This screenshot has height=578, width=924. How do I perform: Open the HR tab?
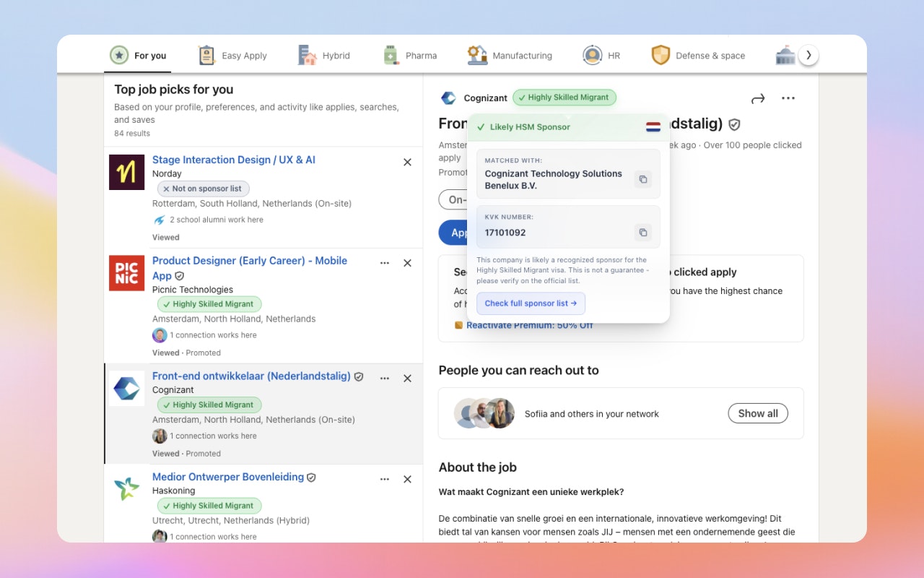click(x=601, y=54)
